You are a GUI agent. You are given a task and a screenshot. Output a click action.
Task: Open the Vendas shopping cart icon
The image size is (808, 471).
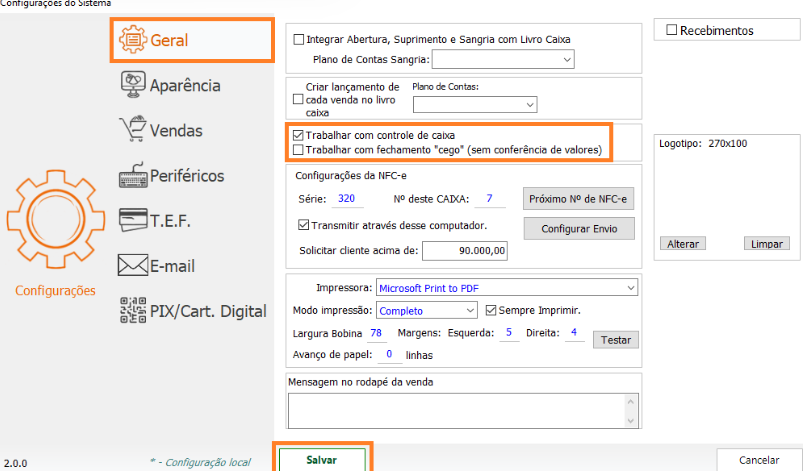(133, 129)
